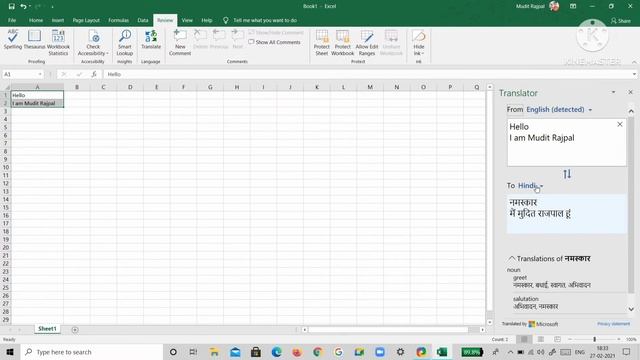640x360 pixels.
Task: Open Smart Lookup
Action: [125, 42]
